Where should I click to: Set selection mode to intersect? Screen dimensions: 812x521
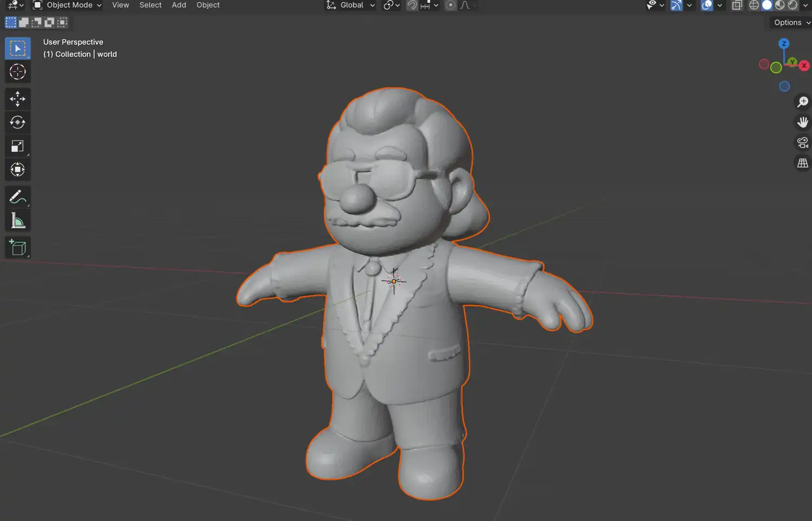[63, 23]
